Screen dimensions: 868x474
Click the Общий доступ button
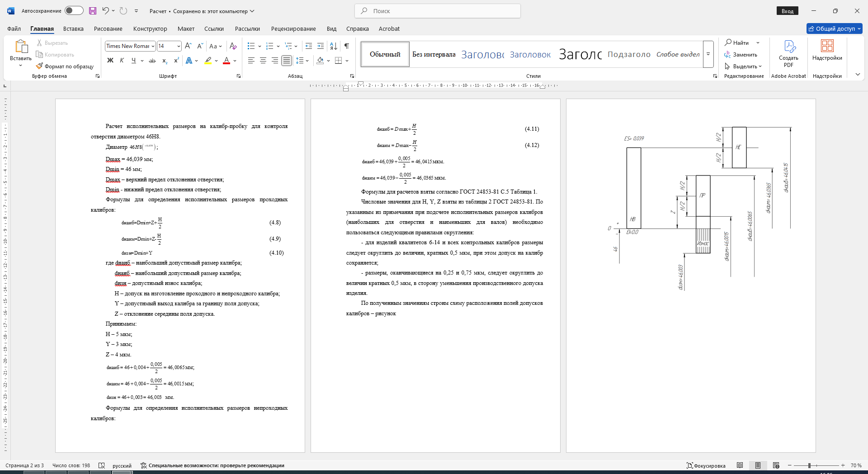click(x=835, y=28)
